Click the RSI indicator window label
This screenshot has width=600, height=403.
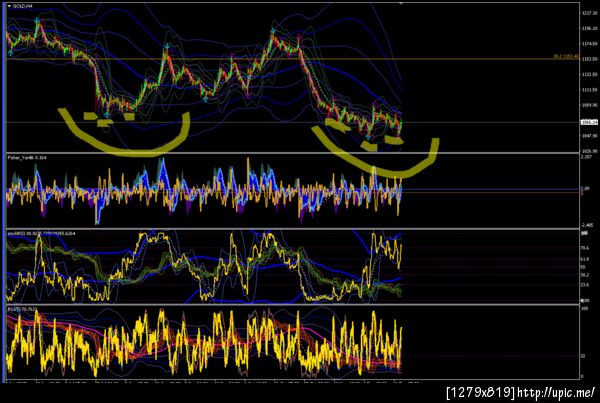(x=21, y=308)
